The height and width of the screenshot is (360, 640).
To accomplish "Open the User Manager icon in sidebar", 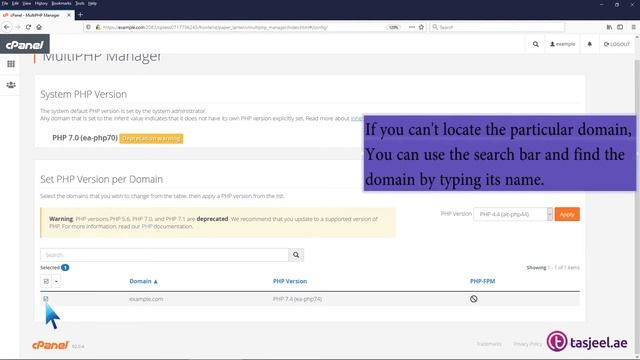I will coord(11,85).
